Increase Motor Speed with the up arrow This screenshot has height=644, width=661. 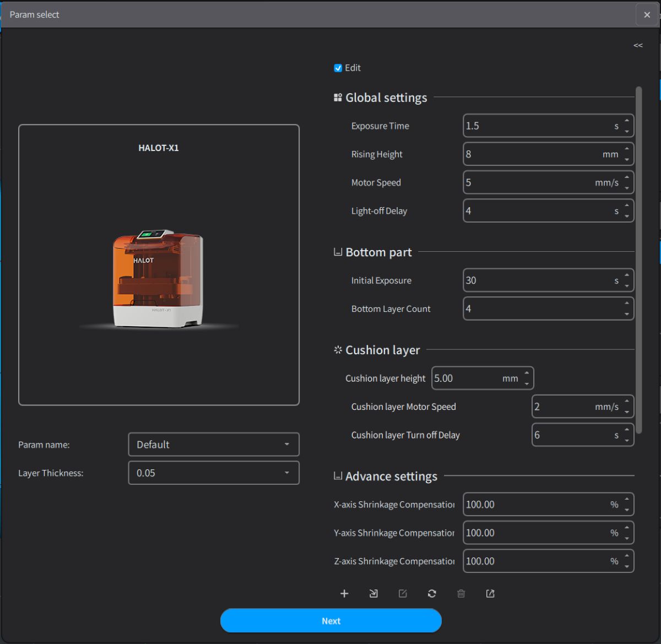[x=627, y=177]
